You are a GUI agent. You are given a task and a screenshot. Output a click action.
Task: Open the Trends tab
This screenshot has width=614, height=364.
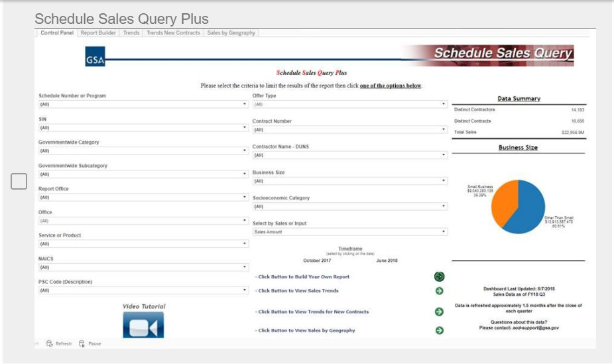pos(131,33)
